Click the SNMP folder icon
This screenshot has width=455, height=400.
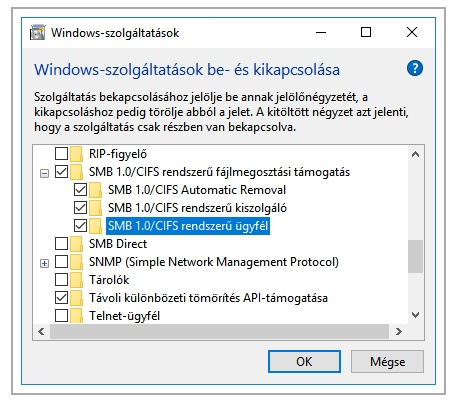pyautogui.click(x=77, y=262)
